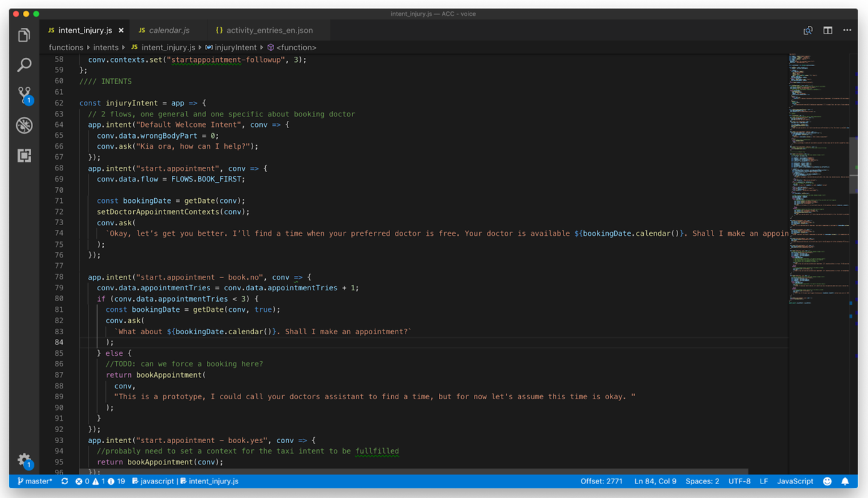Open the Debug view in activity bar
868x498 pixels.
click(x=24, y=125)
